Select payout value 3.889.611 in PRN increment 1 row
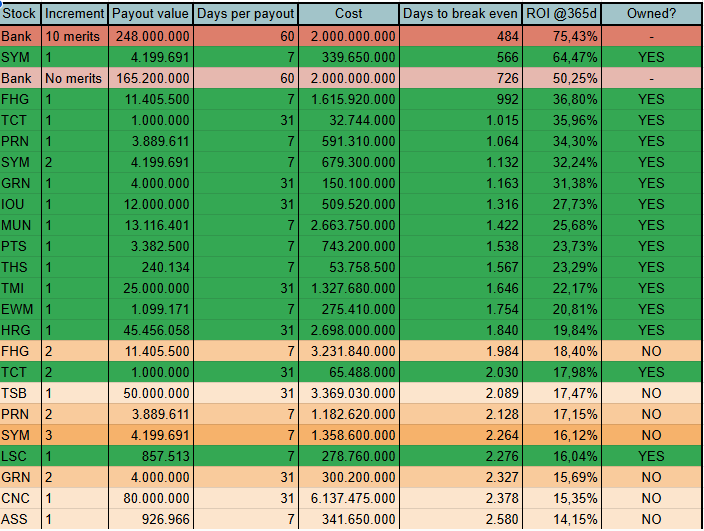This screenshot has height=531, width=704. click(x=150, y=141)
